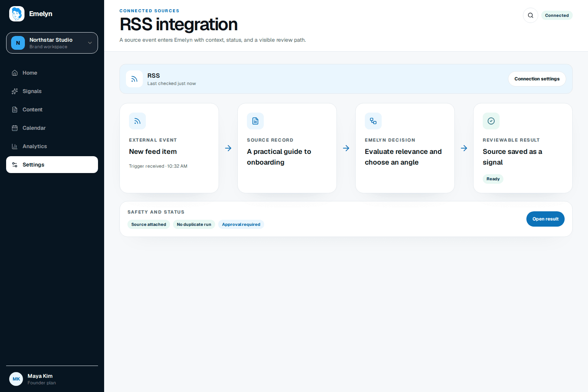
Task: Click the Analytics bar chart icon
Action: (x=15, y=146)
